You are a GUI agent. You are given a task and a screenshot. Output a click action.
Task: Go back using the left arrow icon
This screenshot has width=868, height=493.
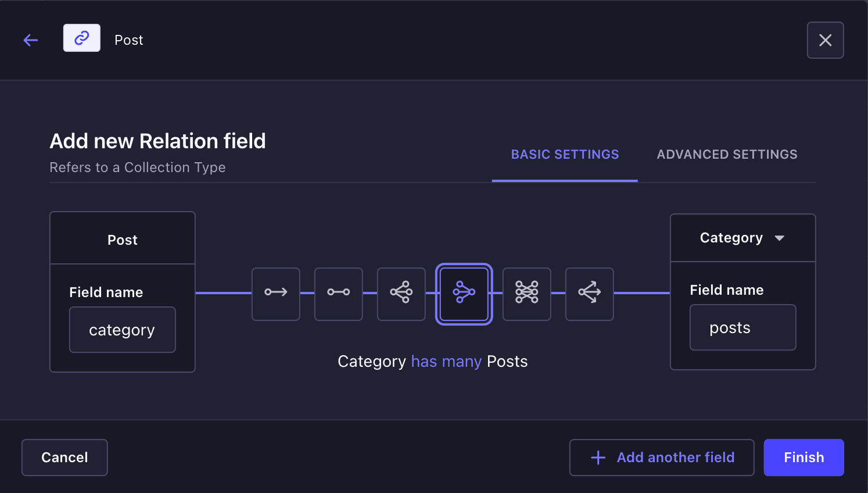click(x=31, y=40)
